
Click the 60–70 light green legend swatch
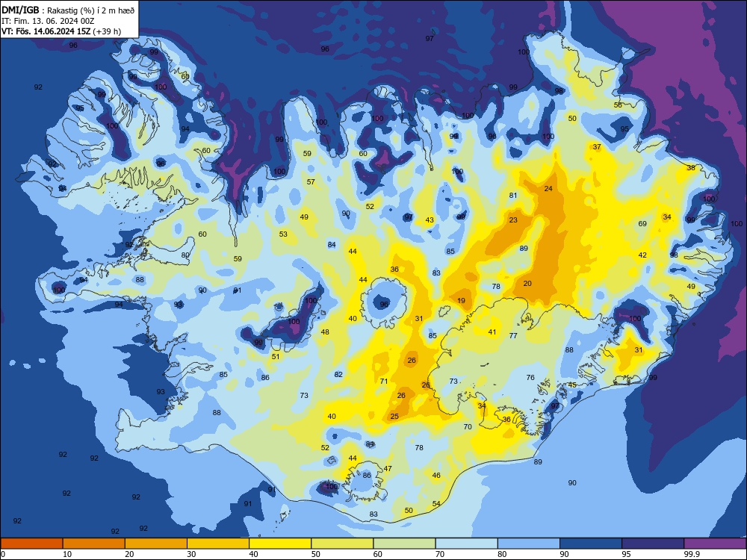point(404,544)
